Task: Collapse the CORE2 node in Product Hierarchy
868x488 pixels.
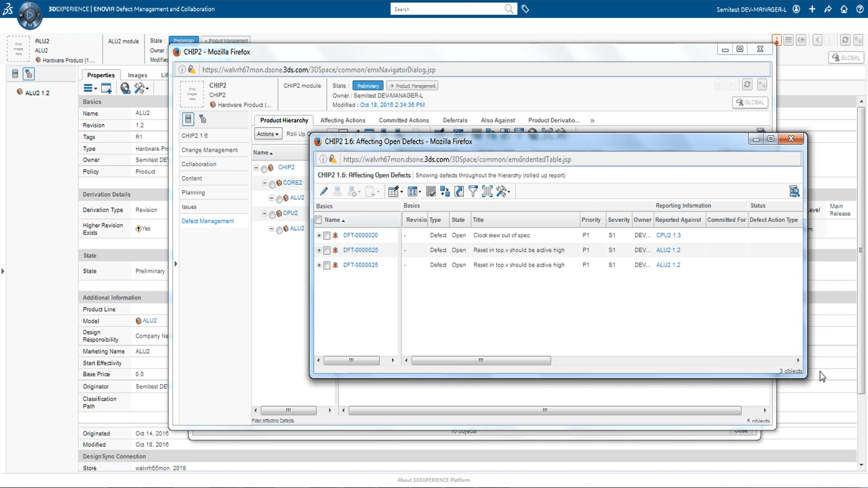Action: click(x=264, y=183)
